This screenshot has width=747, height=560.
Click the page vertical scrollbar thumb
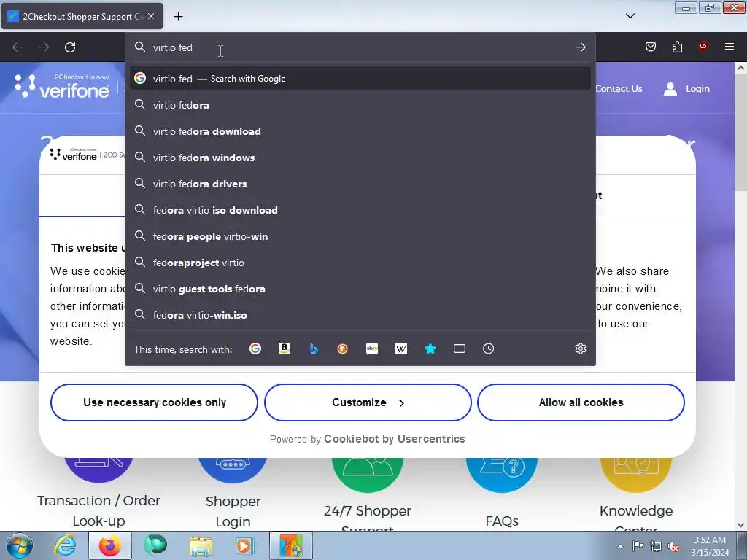(740, 134)
